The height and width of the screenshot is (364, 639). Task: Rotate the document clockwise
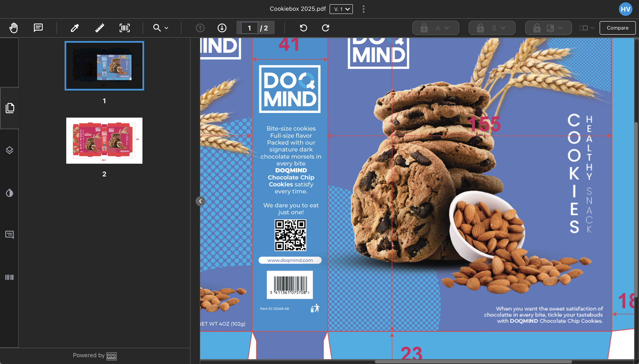(325, 28)
